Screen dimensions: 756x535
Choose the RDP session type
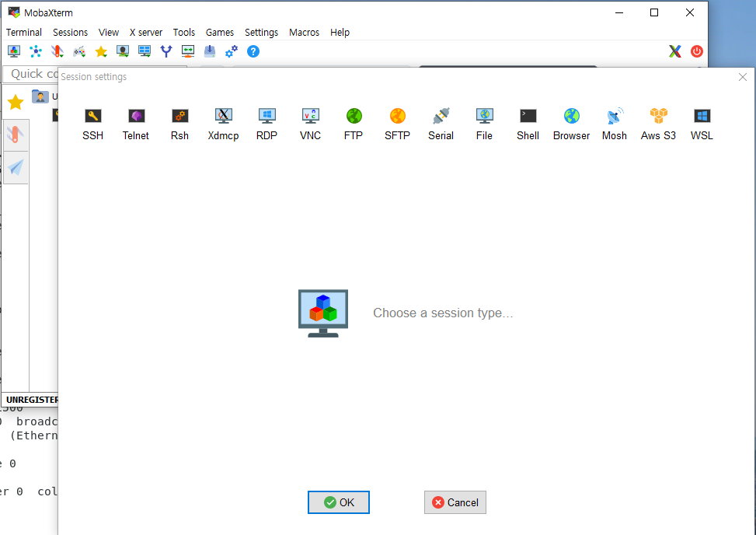point(267,124)
